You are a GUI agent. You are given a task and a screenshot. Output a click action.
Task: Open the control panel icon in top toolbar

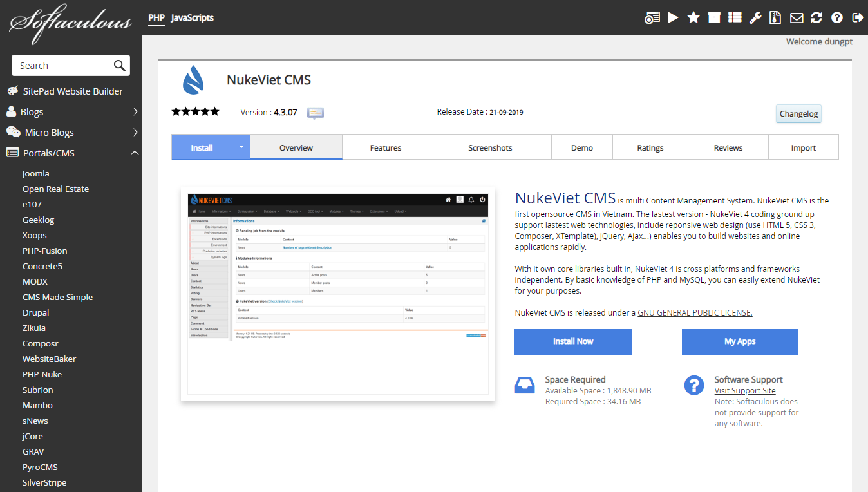click(652, 18)
